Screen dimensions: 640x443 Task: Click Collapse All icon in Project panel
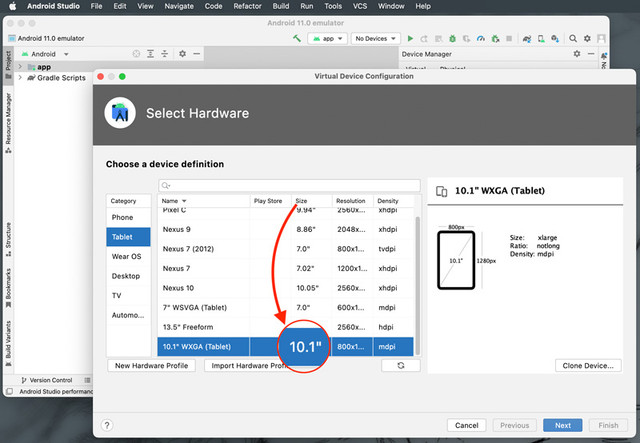pos(164,53)
